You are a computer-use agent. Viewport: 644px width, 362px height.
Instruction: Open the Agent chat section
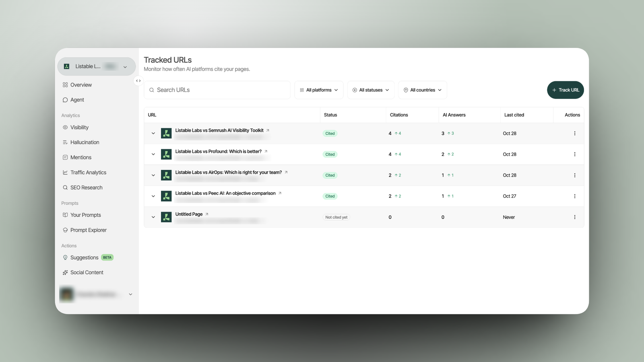point(73,100)
